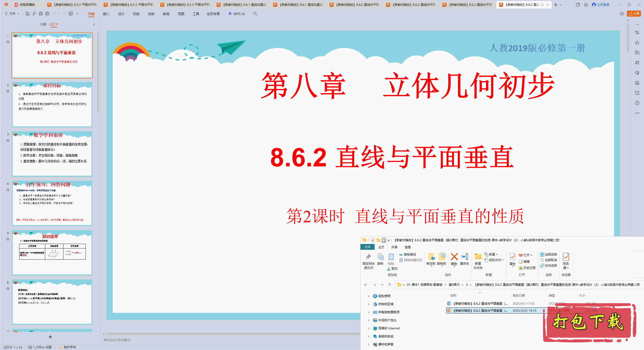Open the 放映 slideshow tab
This screenshot has width=644, height=350.
[x=151, y=14]
